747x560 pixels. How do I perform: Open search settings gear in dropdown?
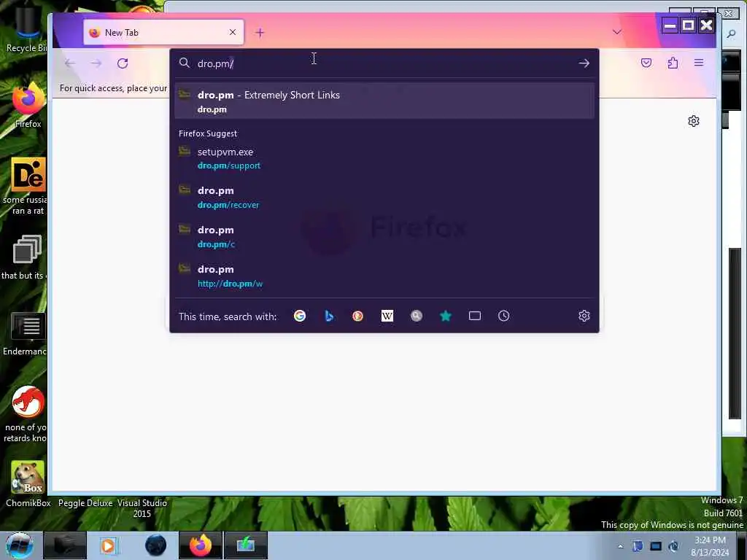click(x=584, y=316)
